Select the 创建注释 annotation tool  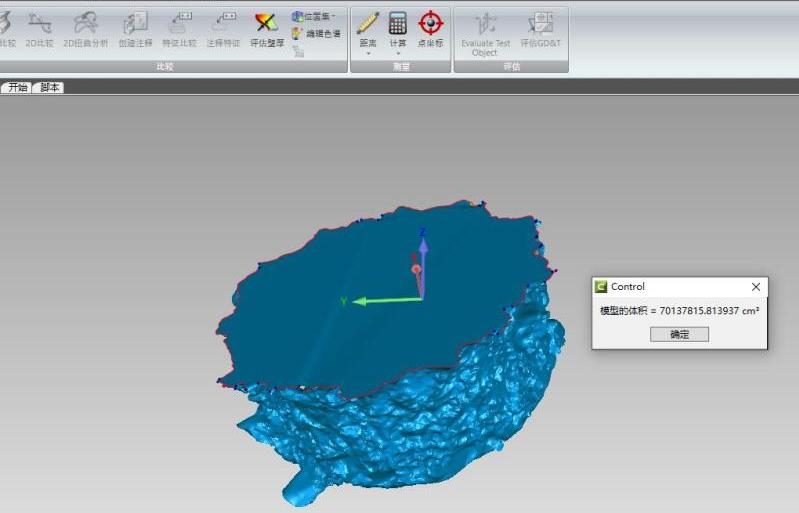135,29
